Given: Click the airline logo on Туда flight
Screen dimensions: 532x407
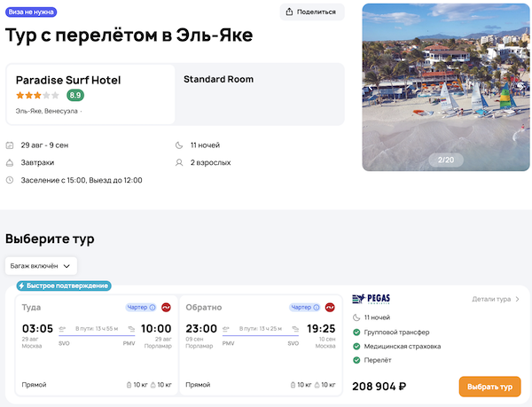Looking at the screenshot, I should (x=166, y=308).
